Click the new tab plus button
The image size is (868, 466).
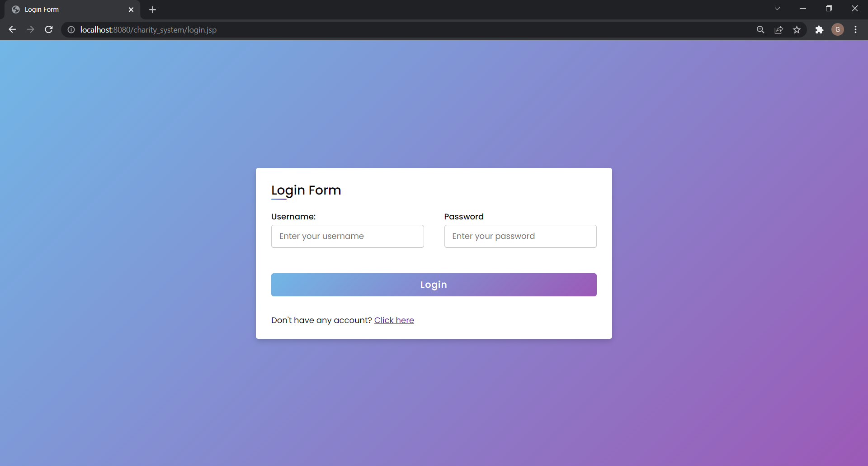[153, 9]
